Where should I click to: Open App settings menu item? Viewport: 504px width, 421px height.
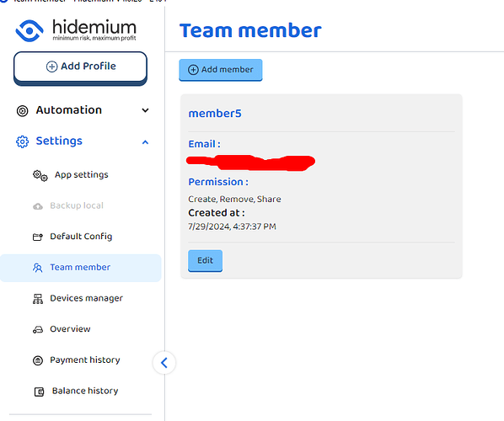[80, 174]
